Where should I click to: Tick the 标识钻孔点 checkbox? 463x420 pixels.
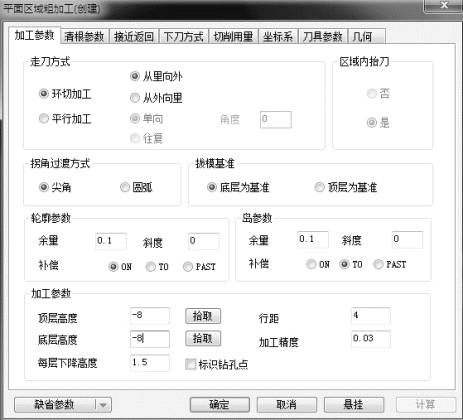[x=190, y=364]
